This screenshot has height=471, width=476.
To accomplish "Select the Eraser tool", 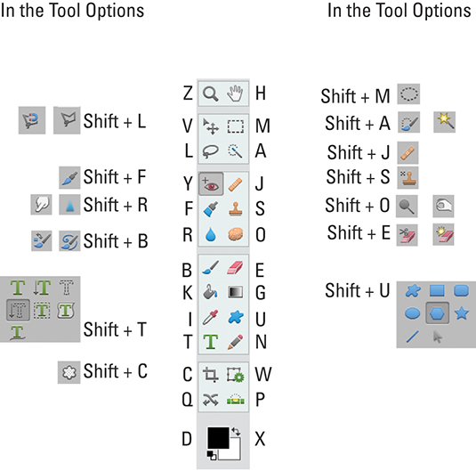I will [235, 268].
